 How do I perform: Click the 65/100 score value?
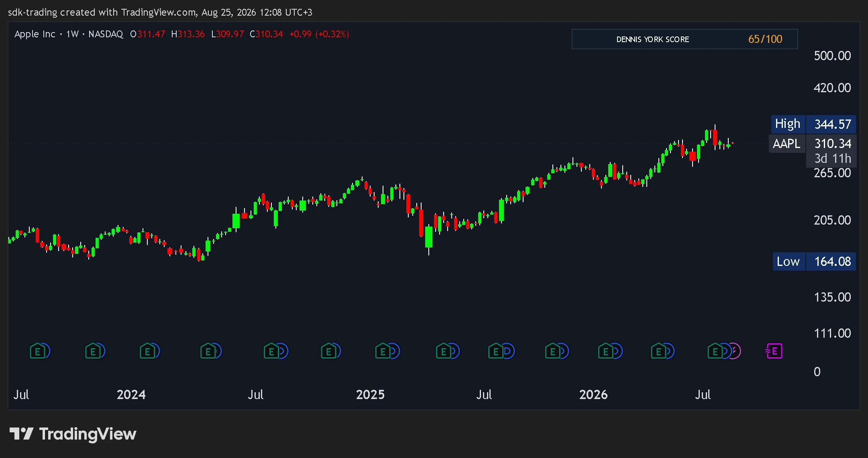[765, 39]
